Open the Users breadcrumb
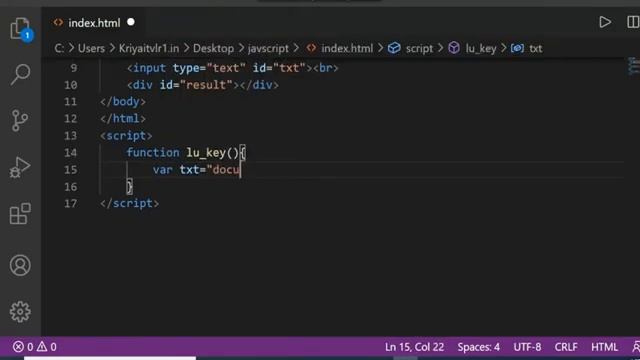This screenshot has width=640, height=360. 91,48
